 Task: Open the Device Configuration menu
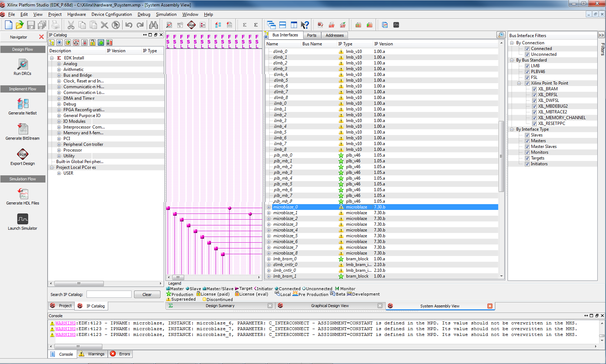pyautogui.click(x=112, y=14)
